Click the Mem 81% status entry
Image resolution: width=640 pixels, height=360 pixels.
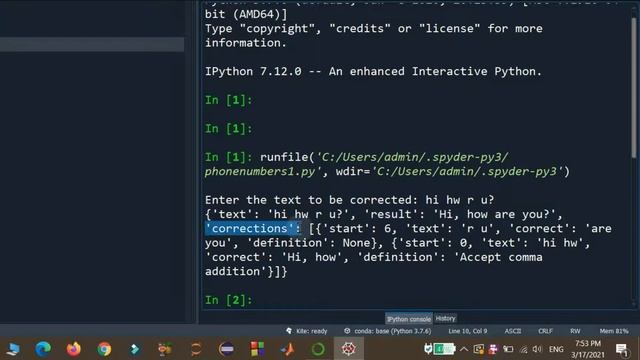click(614, 331)
